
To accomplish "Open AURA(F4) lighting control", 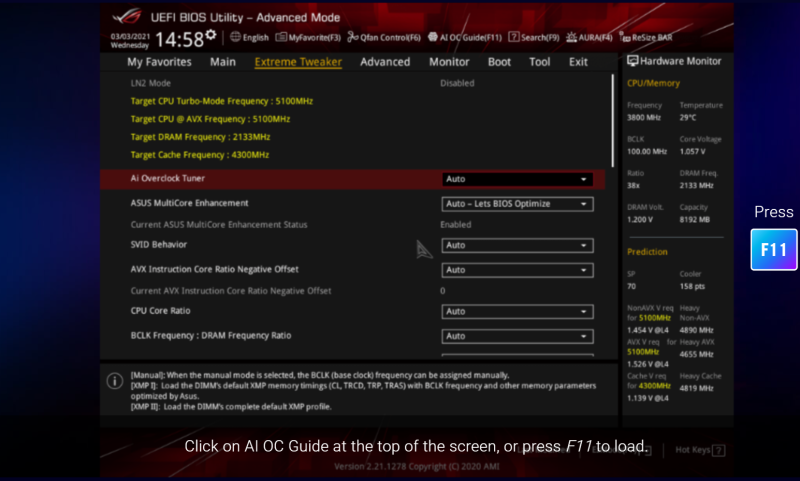I will pos(589,37).
